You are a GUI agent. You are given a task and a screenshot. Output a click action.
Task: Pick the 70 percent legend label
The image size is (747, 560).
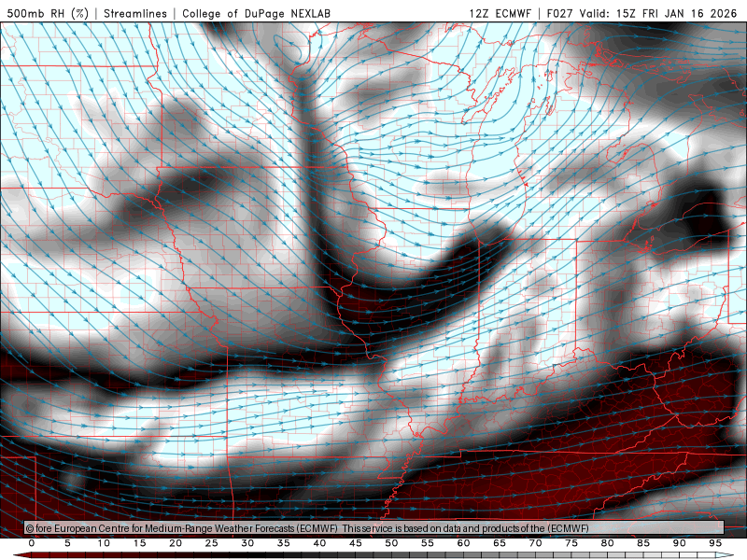pyautogui.click(x=535, y=543)
